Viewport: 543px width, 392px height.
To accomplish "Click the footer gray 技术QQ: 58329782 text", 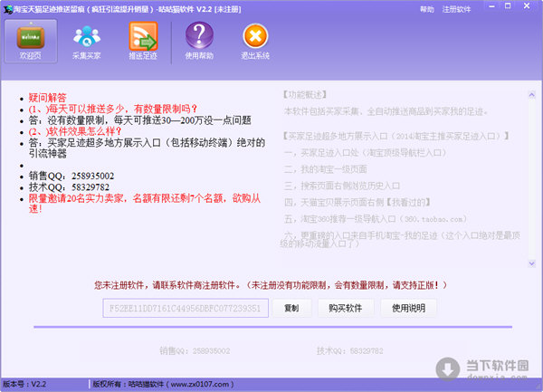I will (x=349, y=350).
